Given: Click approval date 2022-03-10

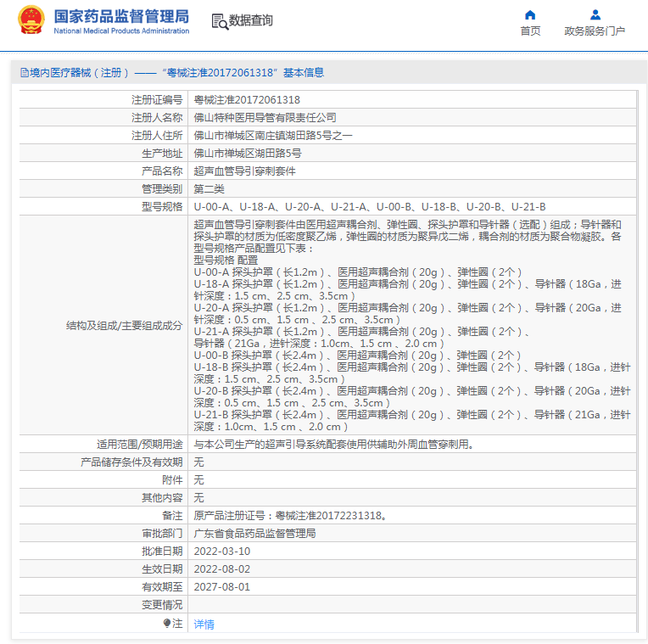Looking at the screenshot, I should pyautogui.click(x=222, y=551).
